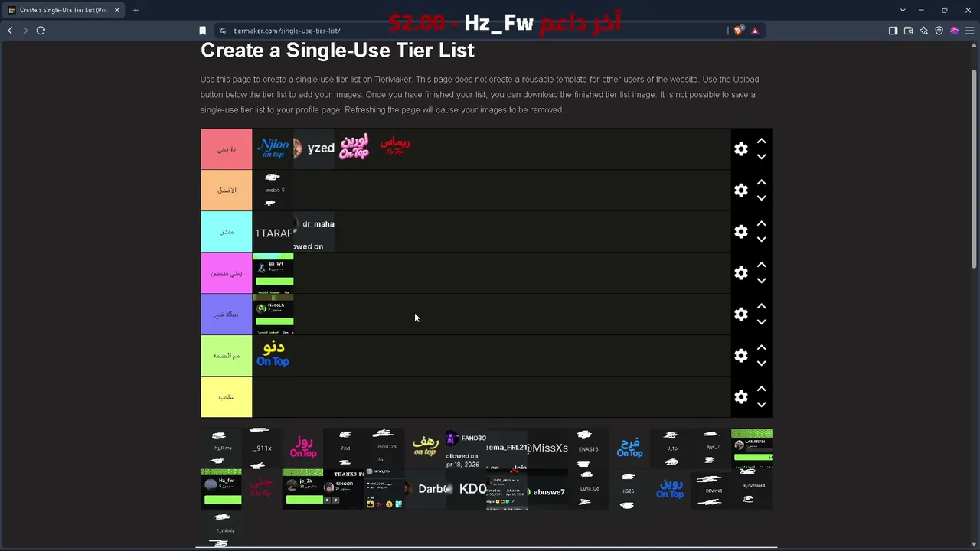Image resolution: width=980 pixels, height=551 pixels.
Task: Open a new browser tab
Action: tap(136, 10)
